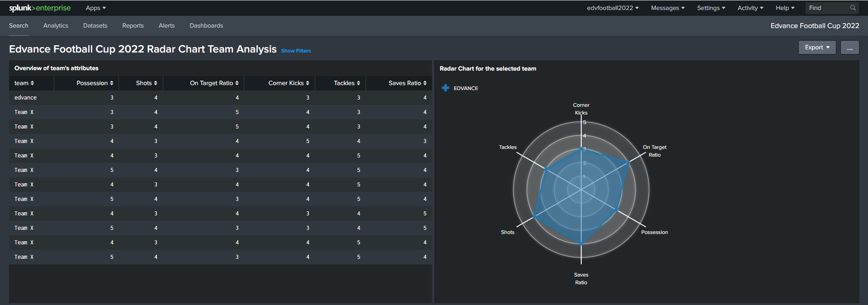Sort table by Corner Kicks column

[x=289, y=83]
